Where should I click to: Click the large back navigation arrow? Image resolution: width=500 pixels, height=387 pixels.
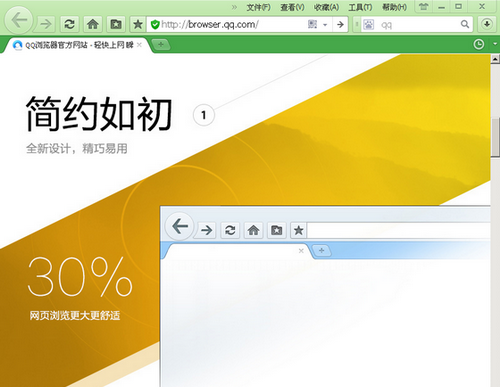19,20
